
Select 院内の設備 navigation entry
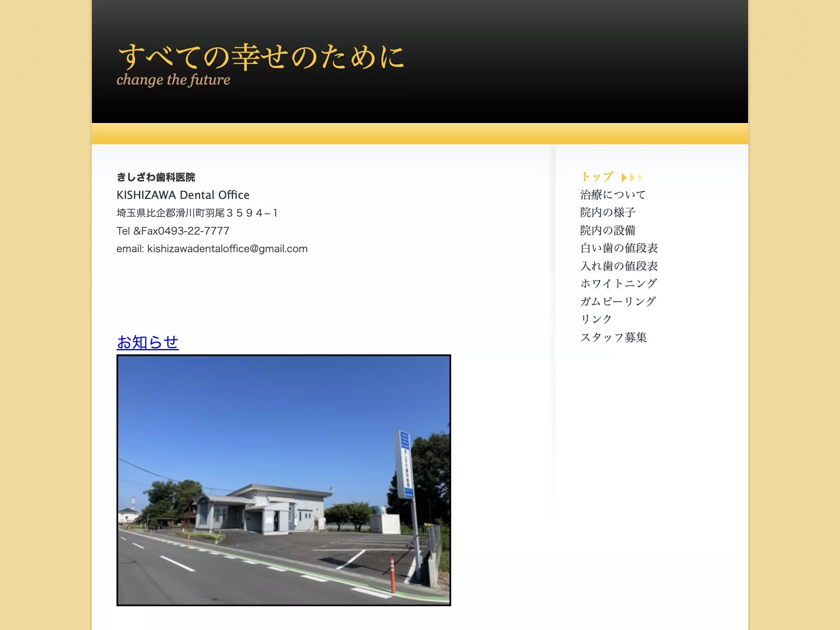pyautogui.click(x=608, y=230)
